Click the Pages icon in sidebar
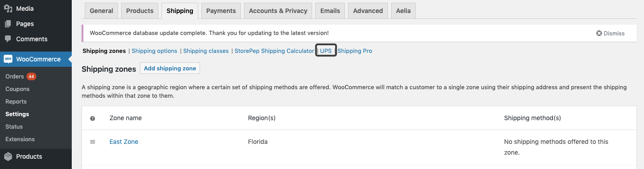 8,24
